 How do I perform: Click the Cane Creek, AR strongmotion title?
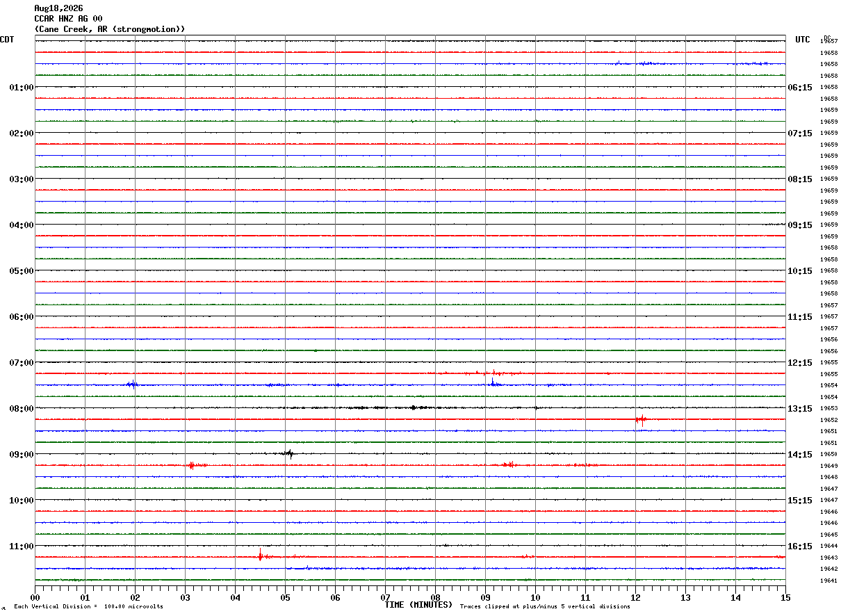[110, 29]
